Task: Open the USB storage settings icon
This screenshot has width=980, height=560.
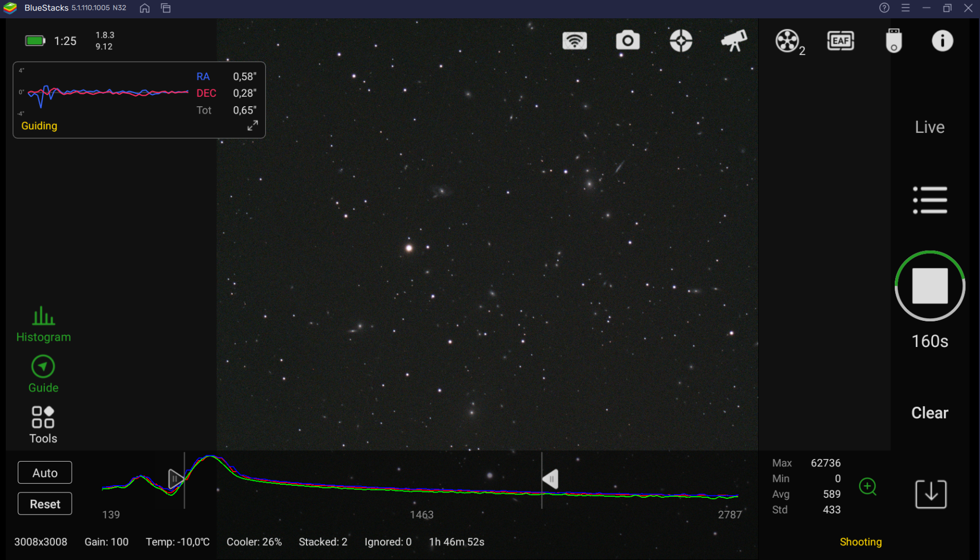Action: click(x=894, y=41)
